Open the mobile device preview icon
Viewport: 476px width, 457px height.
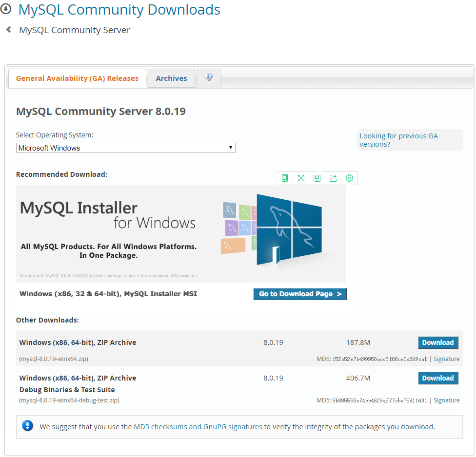[285, 178]
